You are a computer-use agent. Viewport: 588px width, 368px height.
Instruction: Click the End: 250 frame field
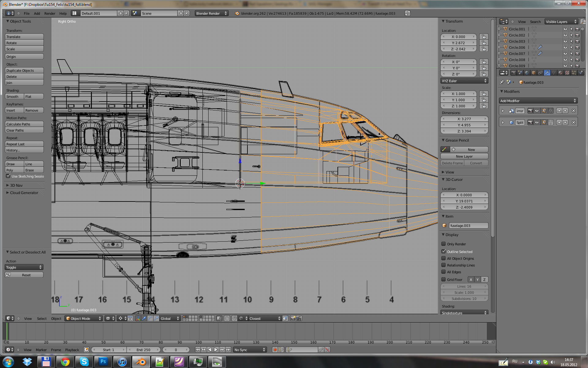tap(143, 350)
